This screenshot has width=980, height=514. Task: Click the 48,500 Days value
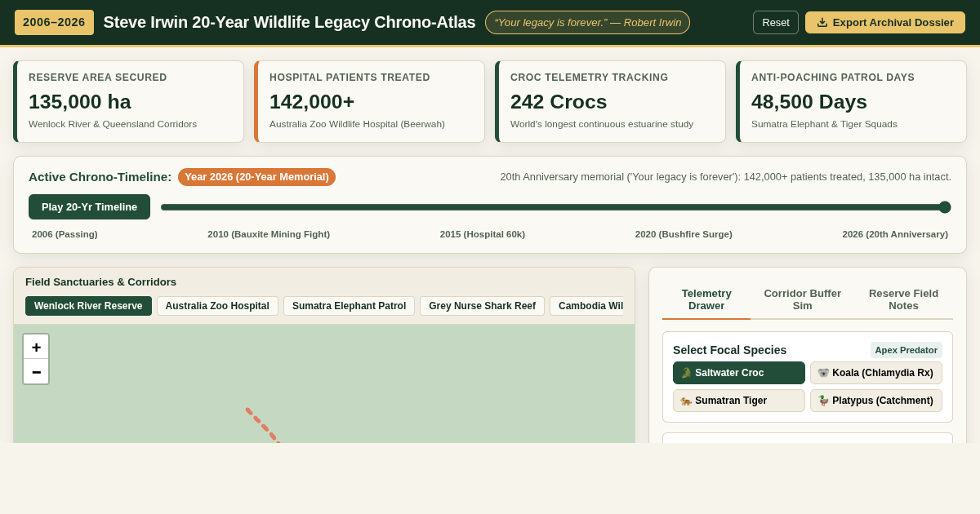point(809,102)
